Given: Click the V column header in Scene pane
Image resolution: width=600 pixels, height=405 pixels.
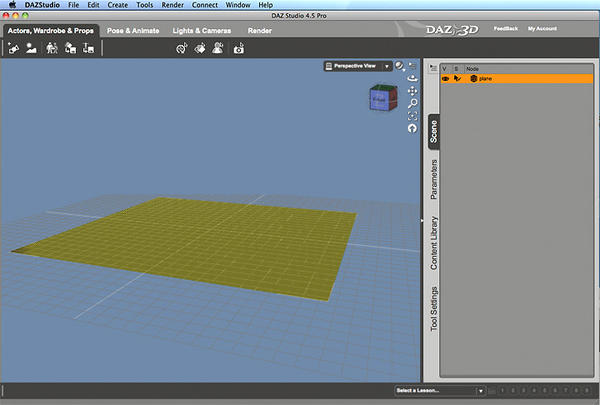Looking at the screenshot, I should pos(445,69).
